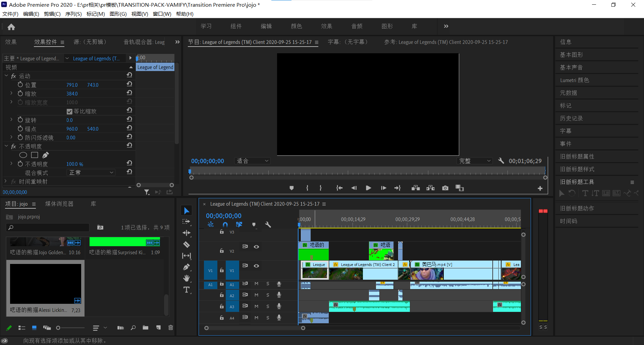This screenshot has height=345, width=644.
Task: Toggle V1 track output eye
Action: point(256,266)
